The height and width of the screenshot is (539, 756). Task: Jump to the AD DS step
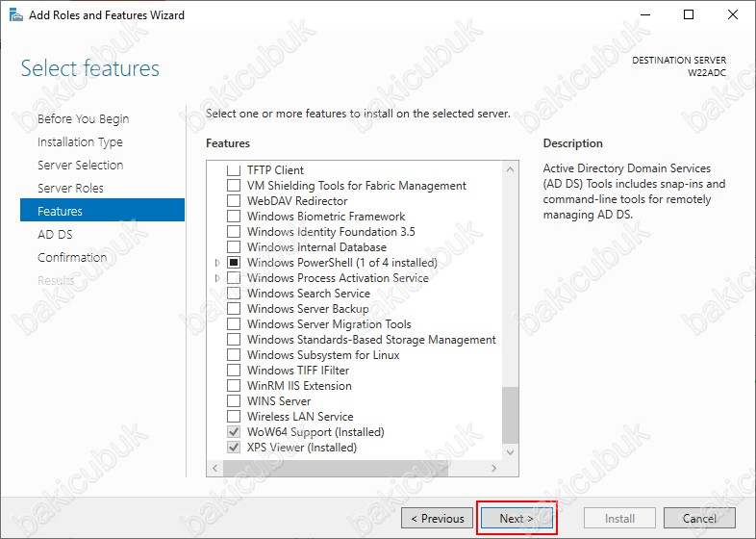[x=55, y=235]
